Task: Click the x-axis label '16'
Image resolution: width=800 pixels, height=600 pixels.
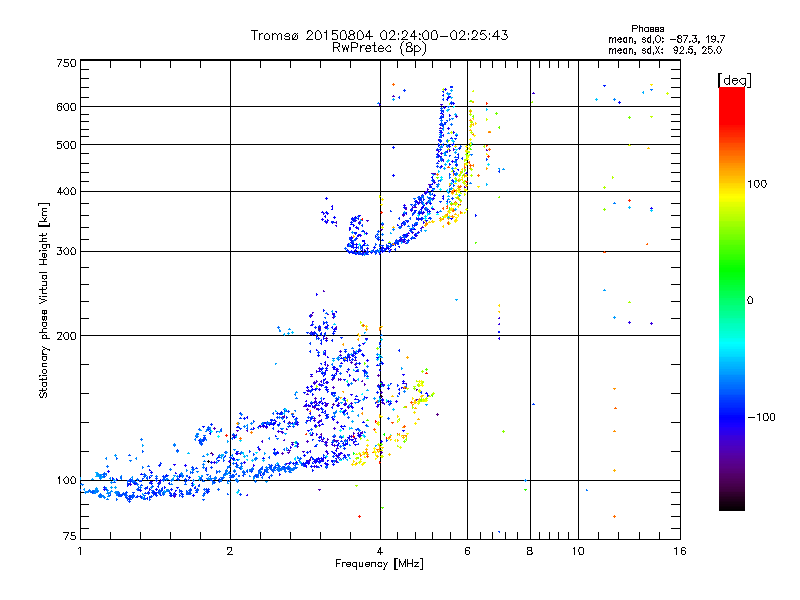Action: (680, 551)
